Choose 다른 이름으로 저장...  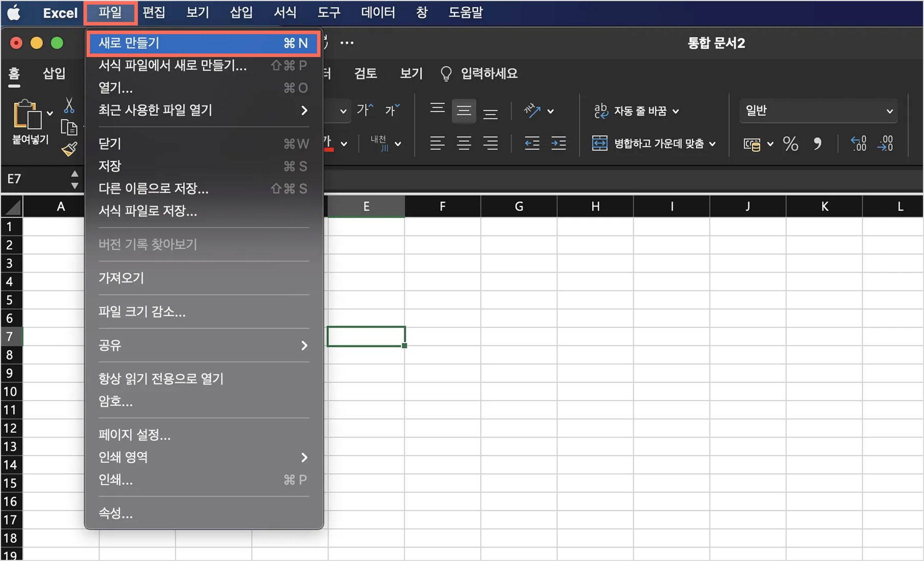tap(203, 188)
